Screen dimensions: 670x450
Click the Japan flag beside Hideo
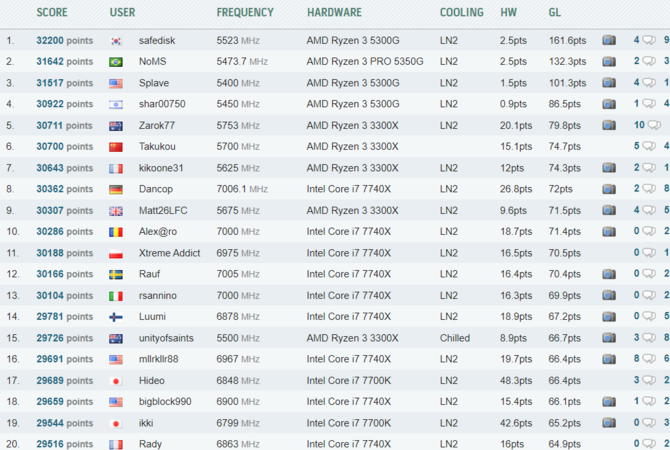[x=116, y=381]
